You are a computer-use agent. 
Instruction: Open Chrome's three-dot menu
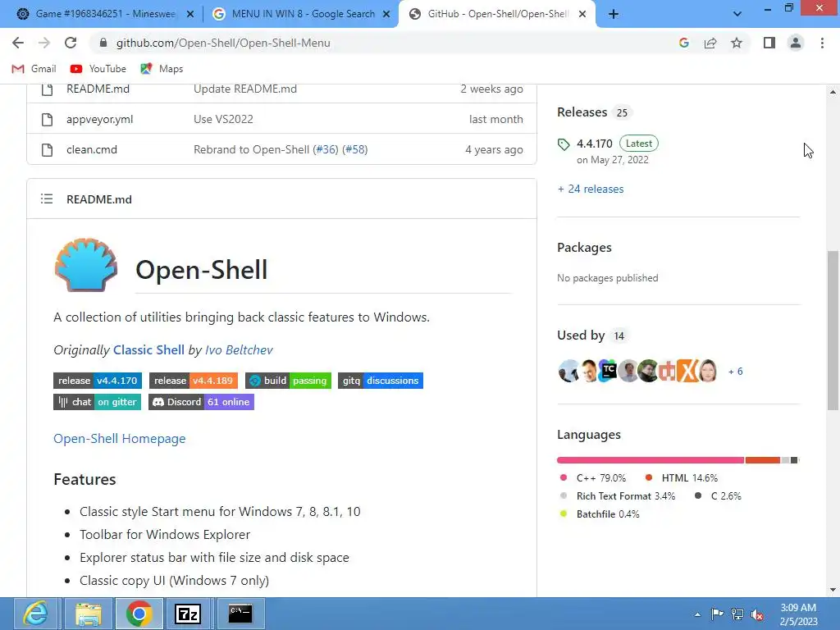click(822, 43)
